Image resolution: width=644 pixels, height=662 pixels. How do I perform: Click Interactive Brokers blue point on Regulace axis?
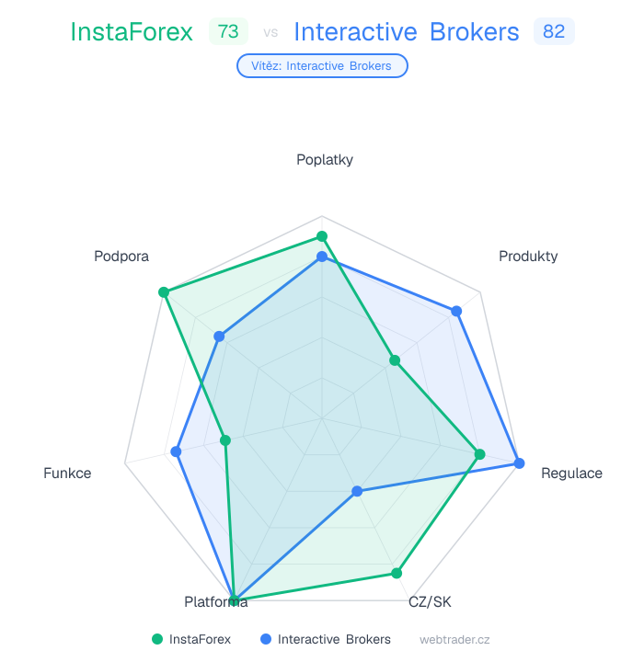519,462
